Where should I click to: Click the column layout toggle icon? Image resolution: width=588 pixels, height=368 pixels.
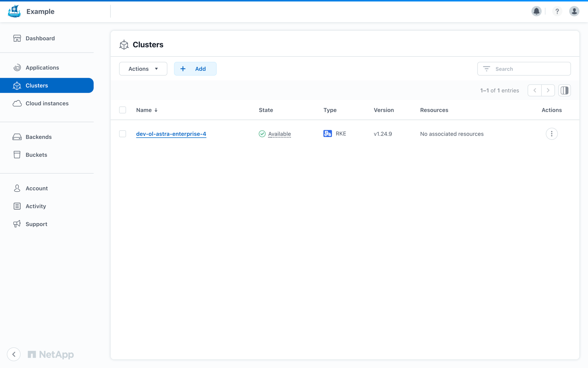[564, 91]
